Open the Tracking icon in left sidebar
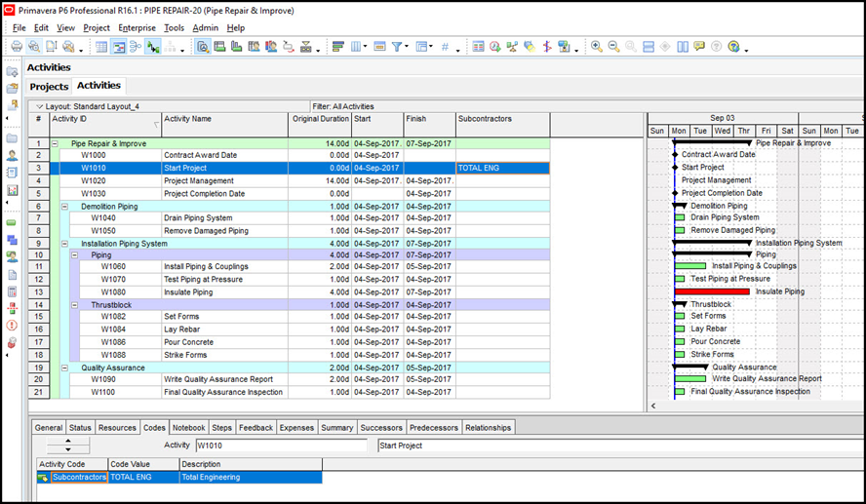 pyautogui.click(x=12, y=190)
